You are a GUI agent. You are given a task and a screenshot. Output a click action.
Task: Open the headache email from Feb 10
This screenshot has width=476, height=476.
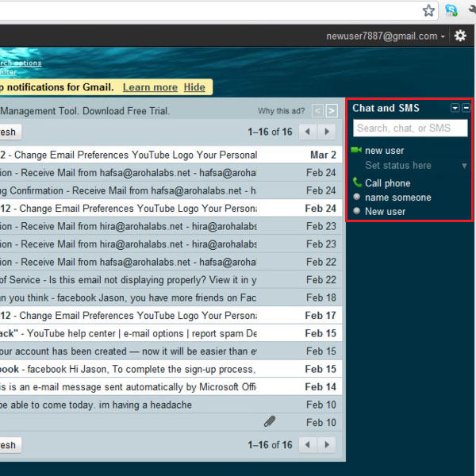pyautogui.click(x=171, y=405)
